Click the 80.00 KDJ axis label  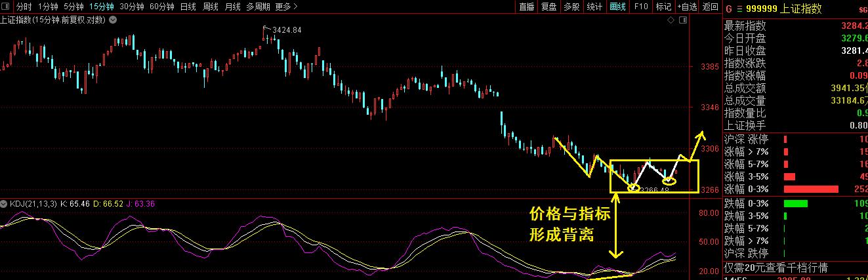[x=709, y=213]
